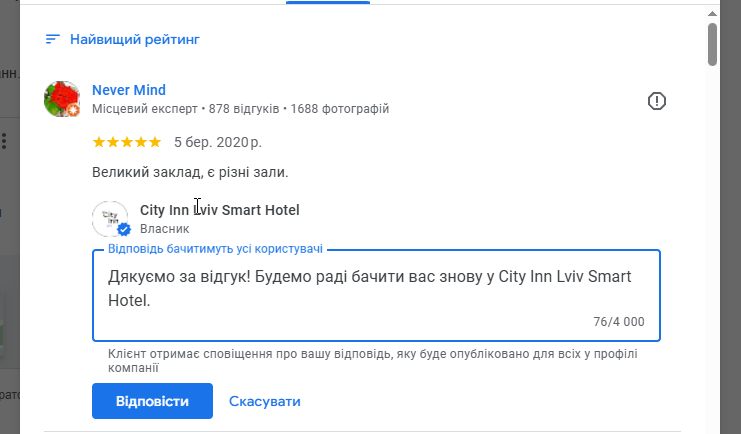Click the three-dot menu at left edge
Image resolution: width=741 pixels, height=434 pixels.
pos(4,140)
